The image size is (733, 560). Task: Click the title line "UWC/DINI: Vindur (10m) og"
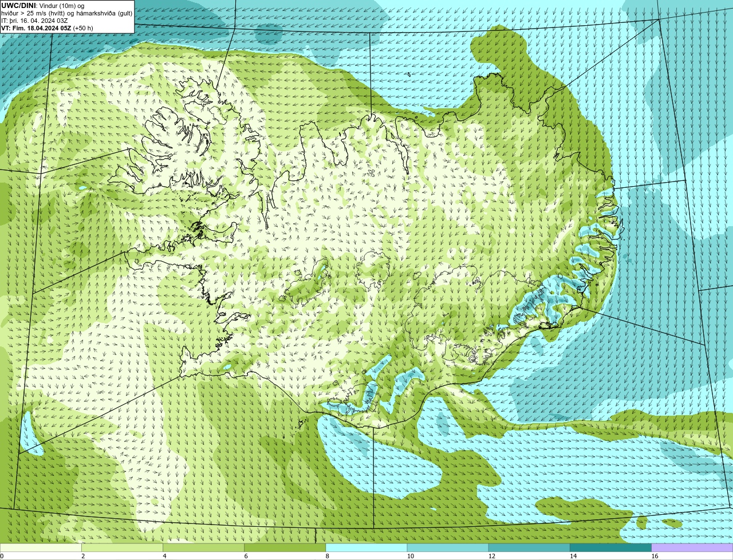[x=42, y=5]
